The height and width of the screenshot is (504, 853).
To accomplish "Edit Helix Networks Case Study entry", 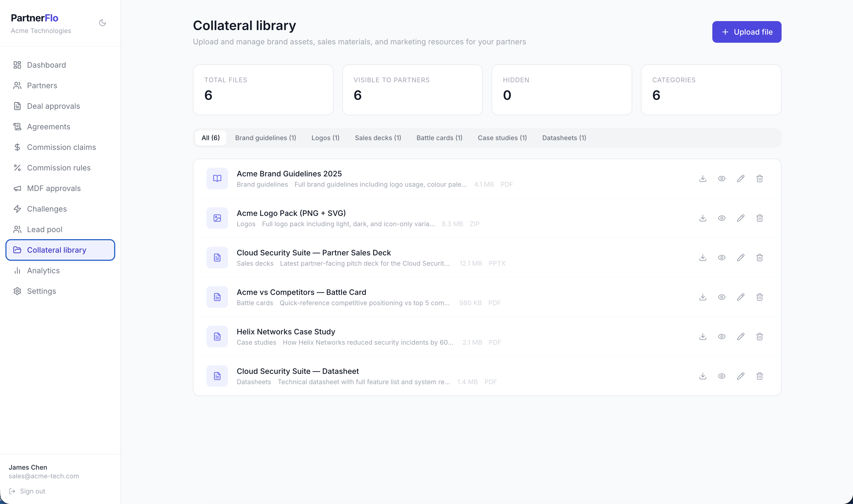I will [x=741, y=337].
